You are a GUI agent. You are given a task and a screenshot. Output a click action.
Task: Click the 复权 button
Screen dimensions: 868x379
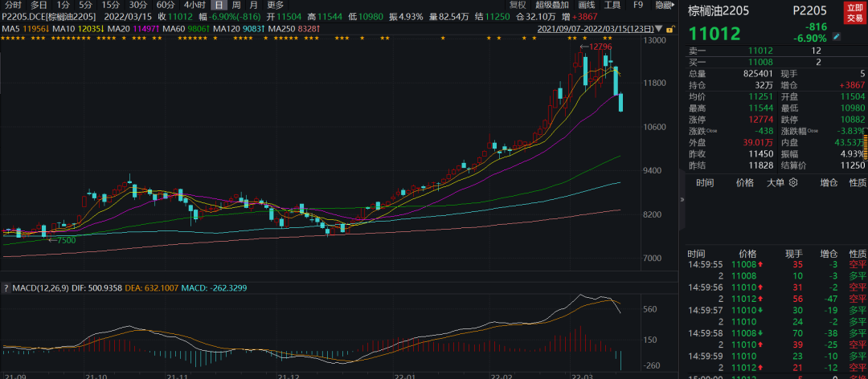tap(518, 5)
